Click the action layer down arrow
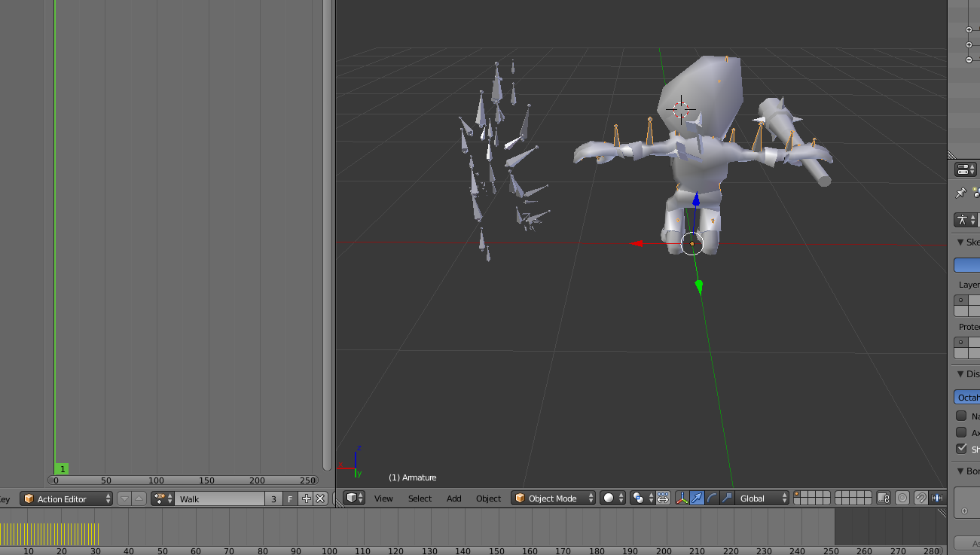 coord(124,499)
